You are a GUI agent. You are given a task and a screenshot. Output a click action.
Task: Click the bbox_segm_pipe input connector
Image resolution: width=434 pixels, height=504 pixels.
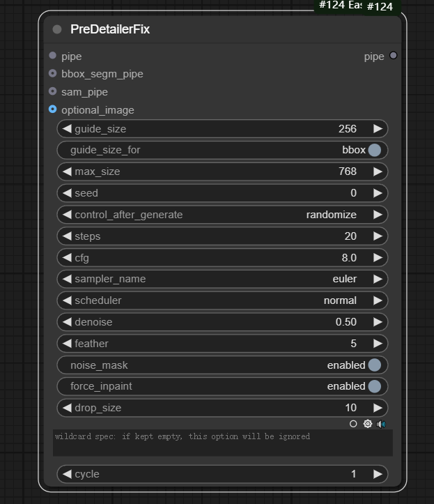(53, 73)
